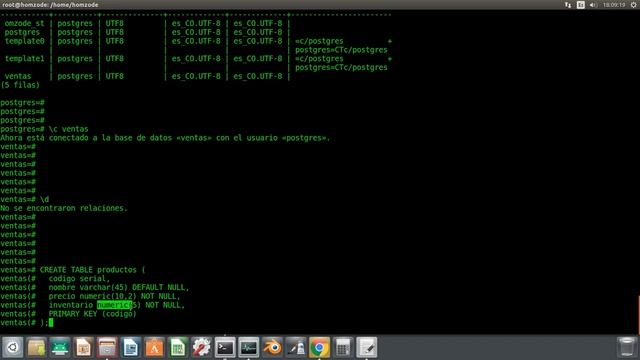Viewport: 640px width, 360px height.
Task: Click the (5 filas) row count
Action: 20,85
